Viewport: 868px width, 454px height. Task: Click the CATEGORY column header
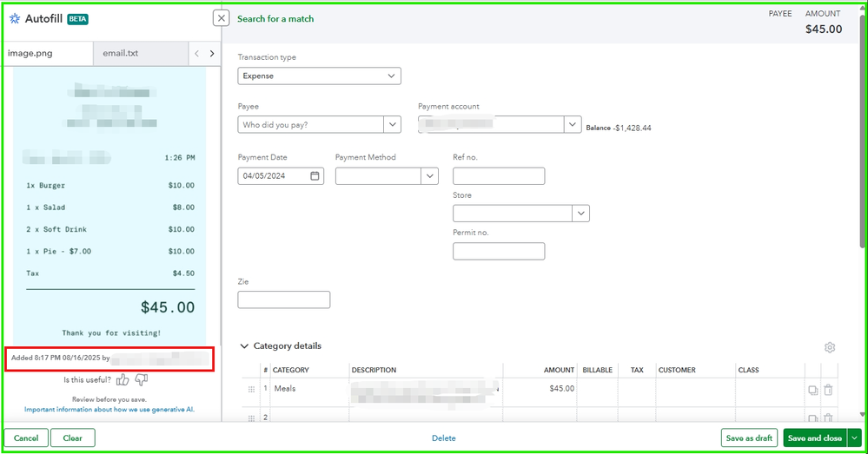click(290, 370)
